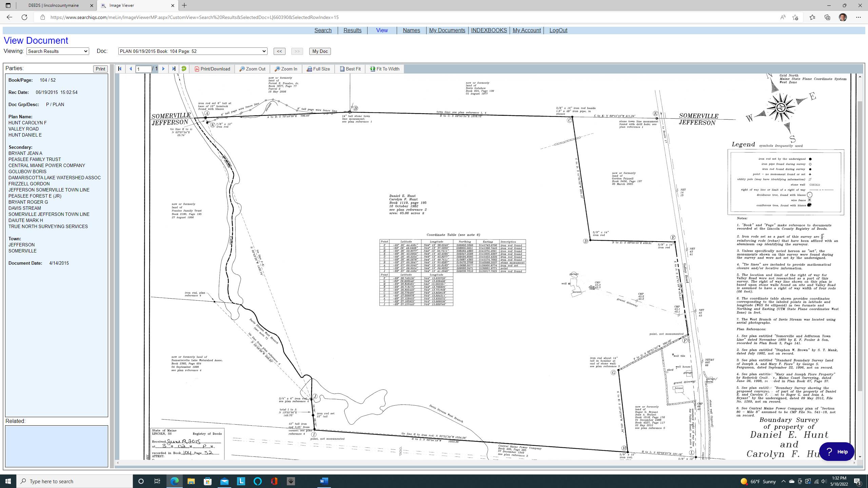
Task: Apply Best Fit to image
Action: [x=350, y=69]
